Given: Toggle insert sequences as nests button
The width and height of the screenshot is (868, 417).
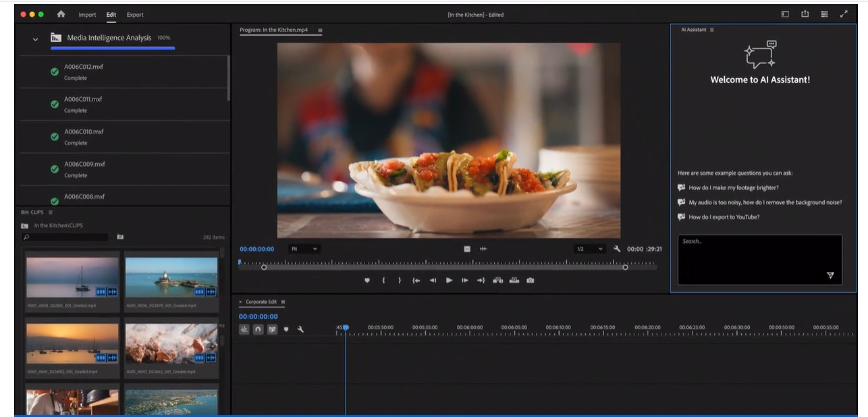Looking at the screenshot, I should (x=244, y=329).
